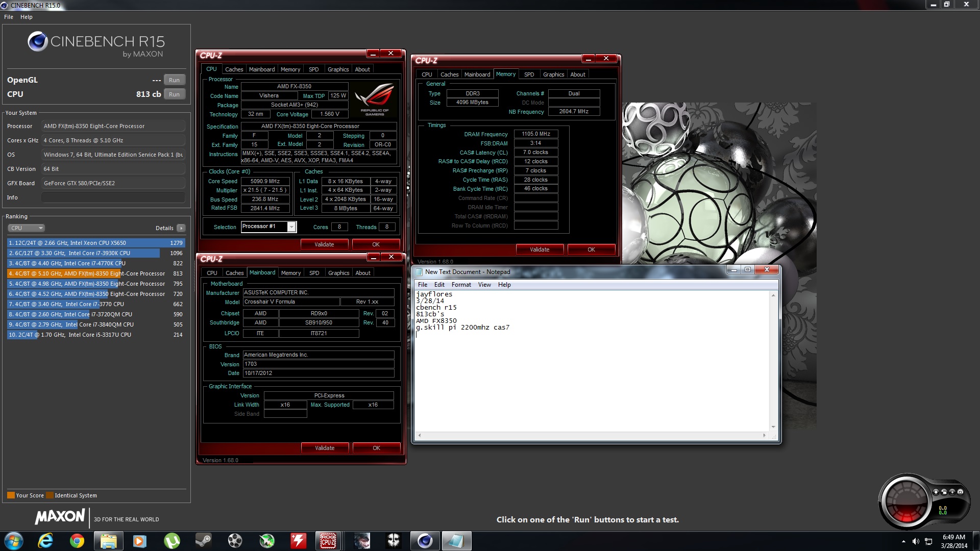
Task: Open Windows Media Player taskbar icon
Action: click(140, 541)
